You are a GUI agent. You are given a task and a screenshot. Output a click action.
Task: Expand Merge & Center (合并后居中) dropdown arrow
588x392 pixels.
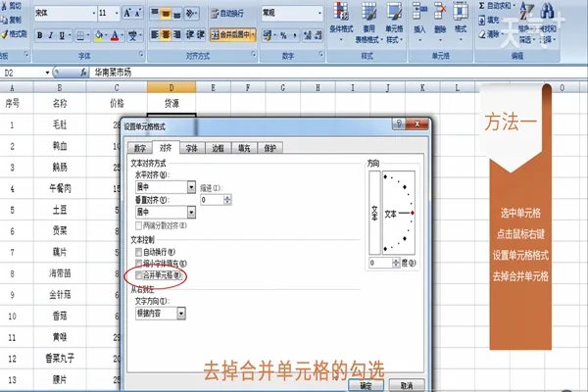coord(253,35)
